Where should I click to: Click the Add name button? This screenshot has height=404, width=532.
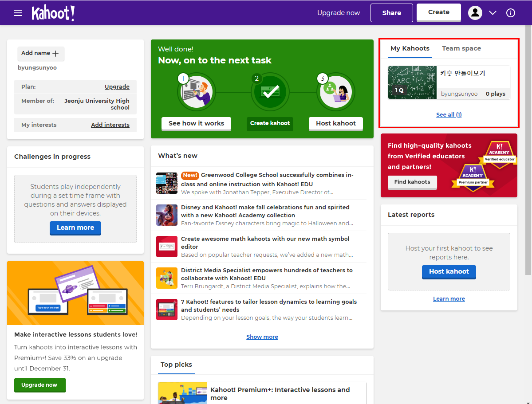40,53
